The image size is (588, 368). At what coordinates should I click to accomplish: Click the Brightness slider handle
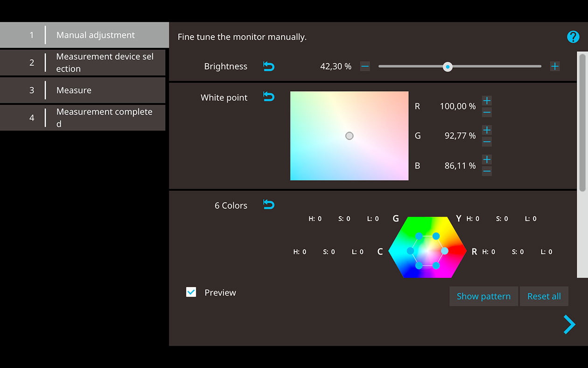pyautogui.click(x=448, y=67)
